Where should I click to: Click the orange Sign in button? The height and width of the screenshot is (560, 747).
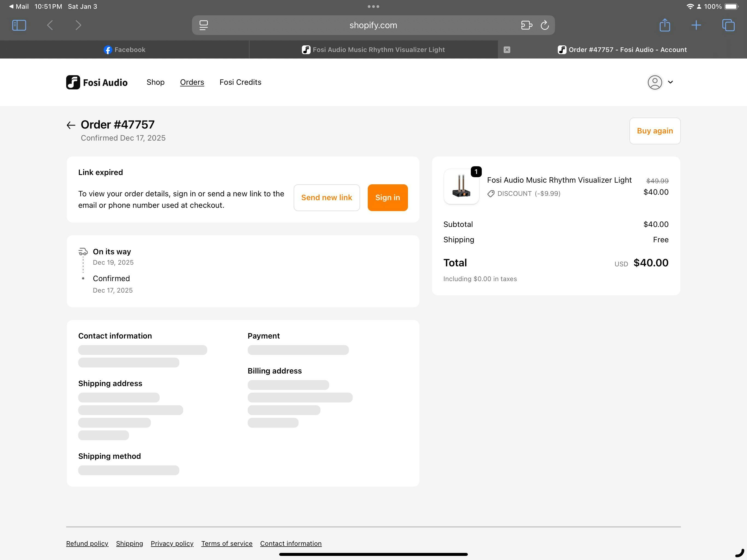tap(387, 198)
